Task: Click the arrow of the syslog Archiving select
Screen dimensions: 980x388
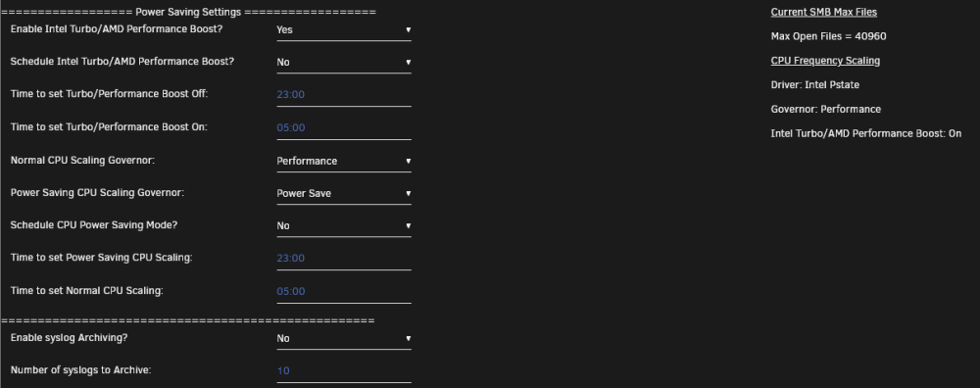Action: click(x=408, y=339)
